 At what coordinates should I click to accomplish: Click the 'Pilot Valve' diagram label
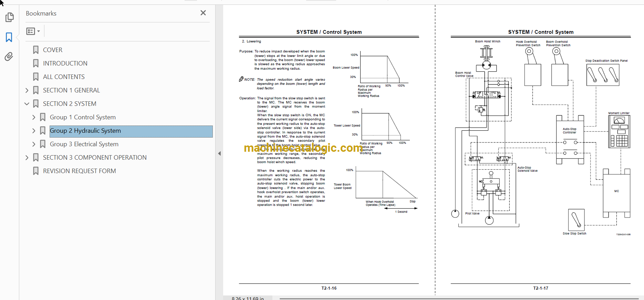point(472,213)
